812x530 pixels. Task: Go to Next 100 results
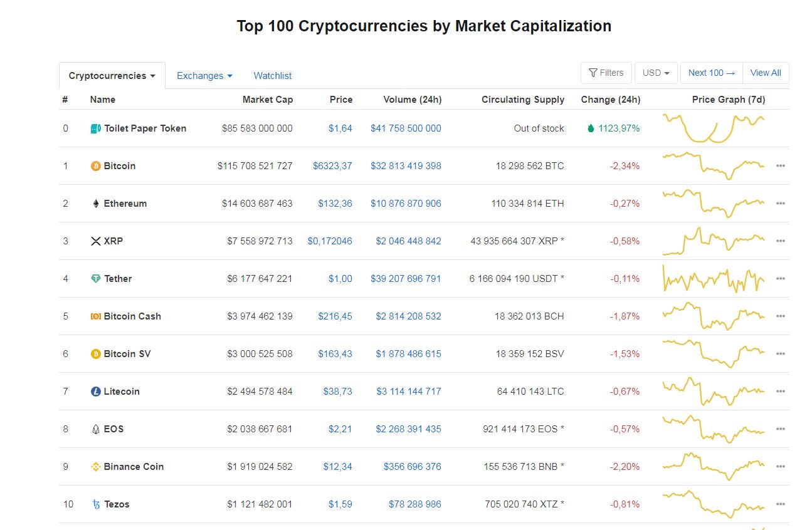coord(712,73)
